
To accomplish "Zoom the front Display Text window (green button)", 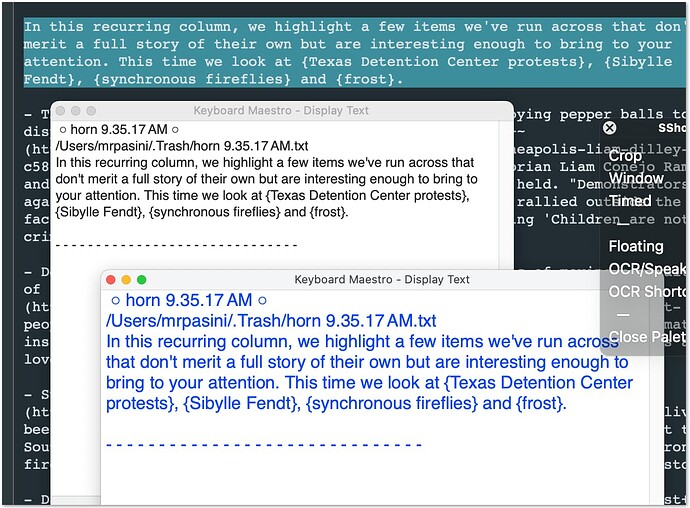I will [x=142, y=280].
